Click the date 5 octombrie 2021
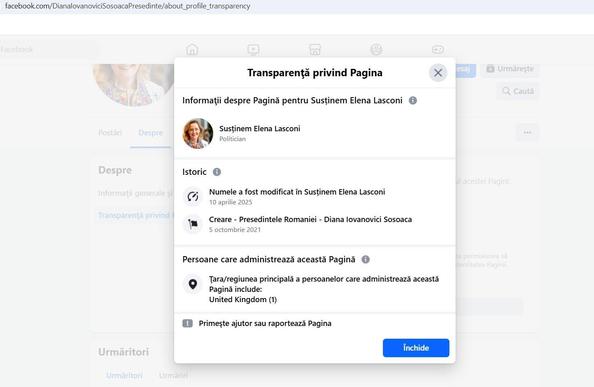 (x=235, y=229)
